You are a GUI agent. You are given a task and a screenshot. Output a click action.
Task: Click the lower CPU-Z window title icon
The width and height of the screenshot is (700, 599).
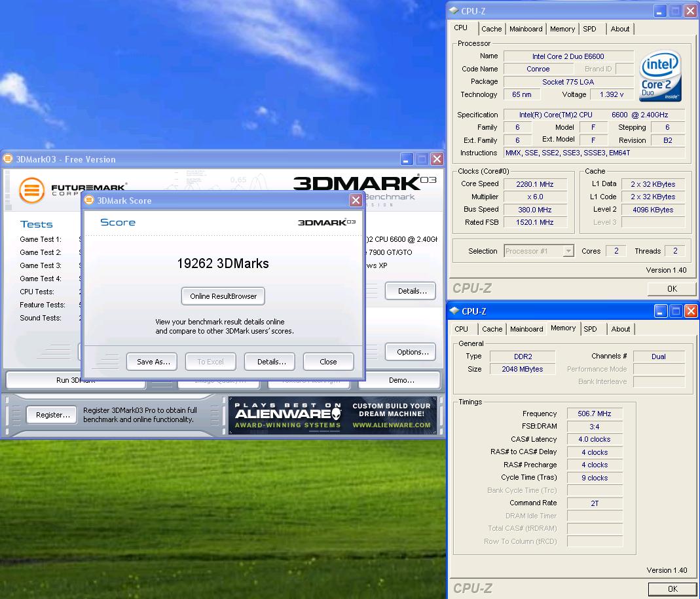point(454,311)
